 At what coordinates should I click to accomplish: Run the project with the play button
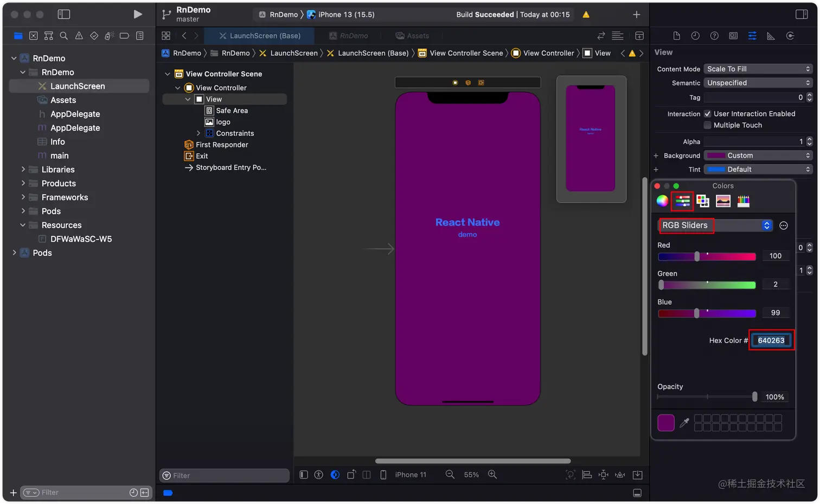(x=138, y=14)
